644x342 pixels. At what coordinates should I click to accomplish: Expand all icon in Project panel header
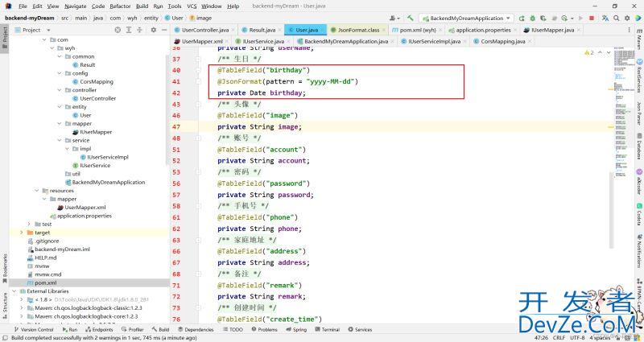(x=129, y=30)
